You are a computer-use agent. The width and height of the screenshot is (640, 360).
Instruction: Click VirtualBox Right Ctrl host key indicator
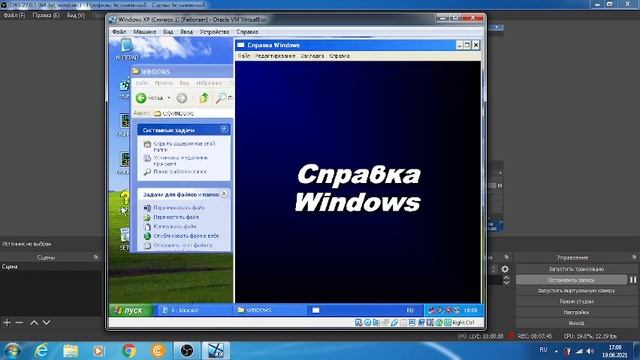(463, 322)
